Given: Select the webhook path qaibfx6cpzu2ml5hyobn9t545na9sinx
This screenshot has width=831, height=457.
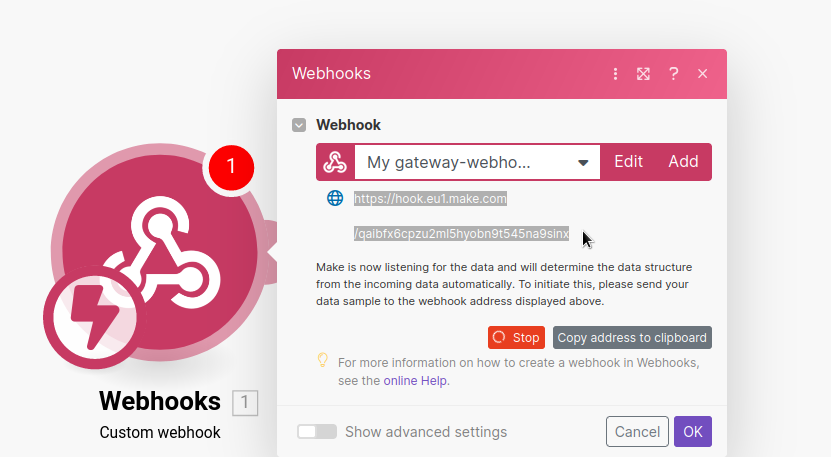Looking at the screenshot, I should tap(462, 234).
